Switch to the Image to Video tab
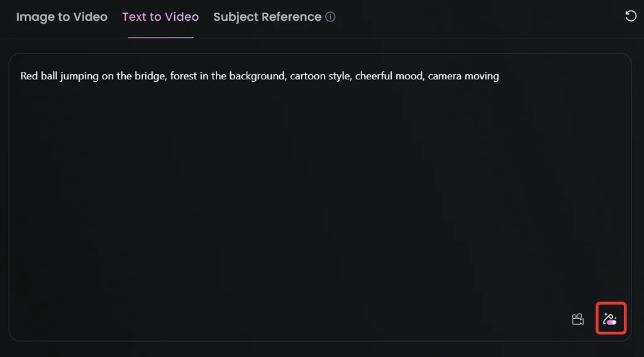644x357 pixels. pos(62,17)
